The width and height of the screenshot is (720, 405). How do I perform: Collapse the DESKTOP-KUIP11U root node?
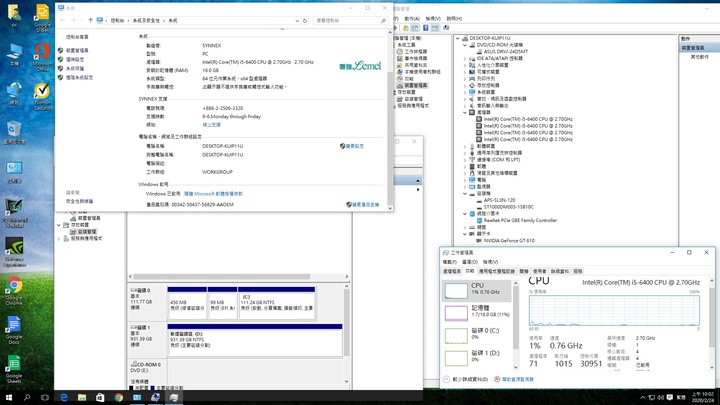click(458, 39)
